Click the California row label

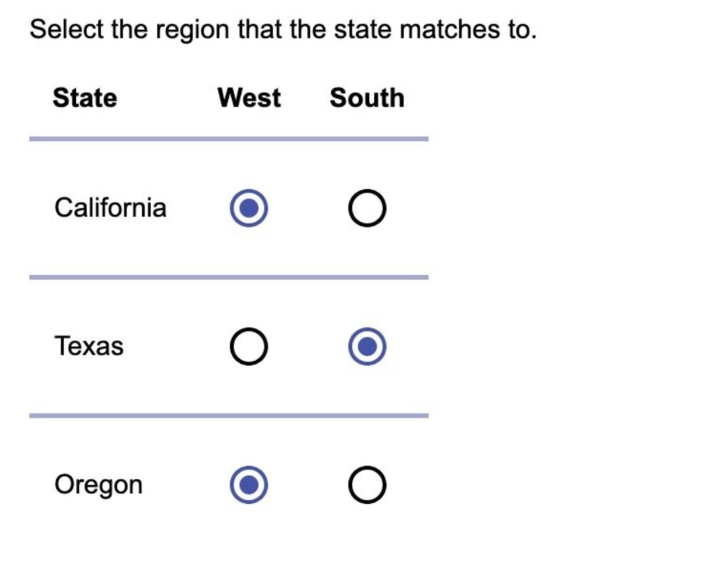(x=110, y=207)
